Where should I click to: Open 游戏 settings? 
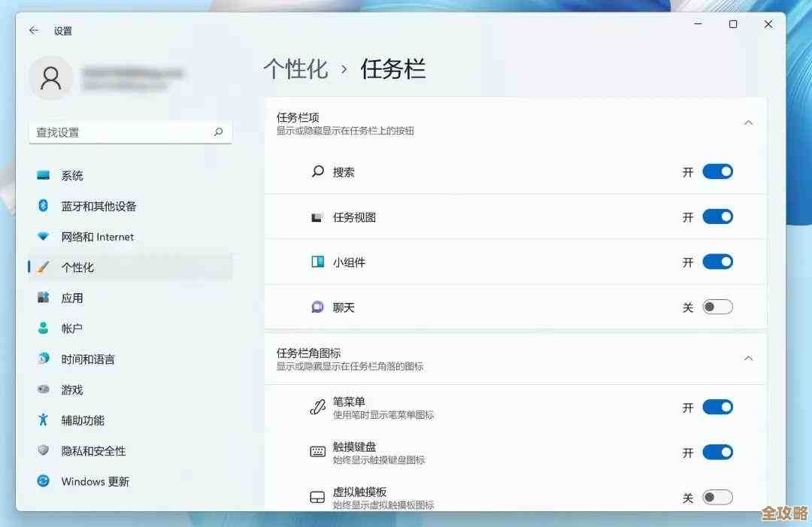tap(71, 389)
